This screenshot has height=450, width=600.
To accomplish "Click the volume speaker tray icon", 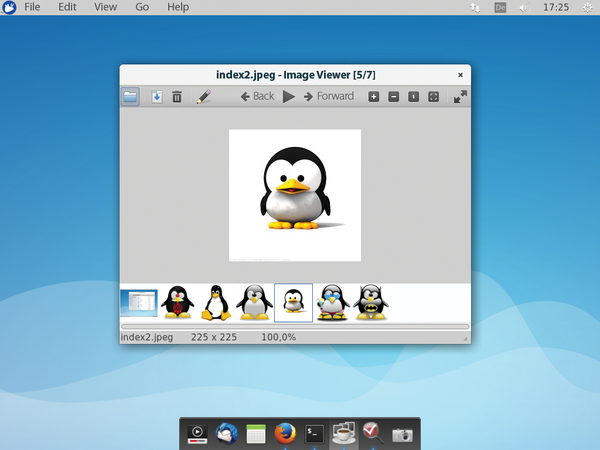I will tap(524, 8).
